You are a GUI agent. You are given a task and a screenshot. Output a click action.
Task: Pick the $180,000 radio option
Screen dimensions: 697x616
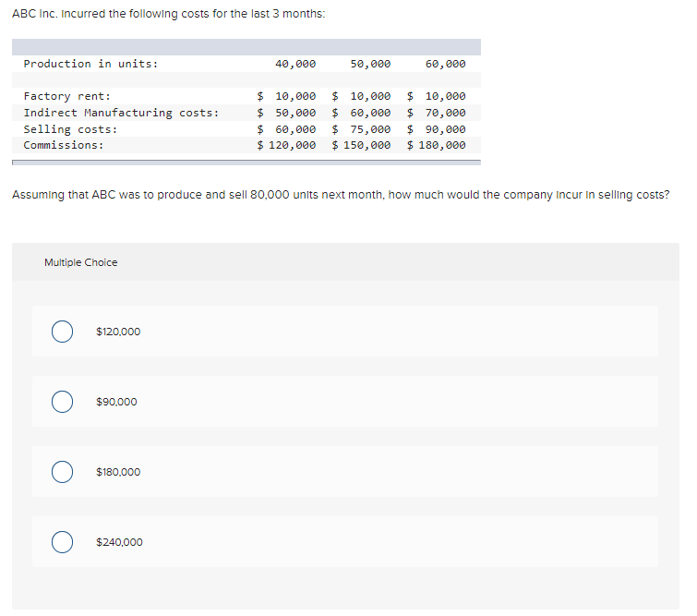pos(62,472)
